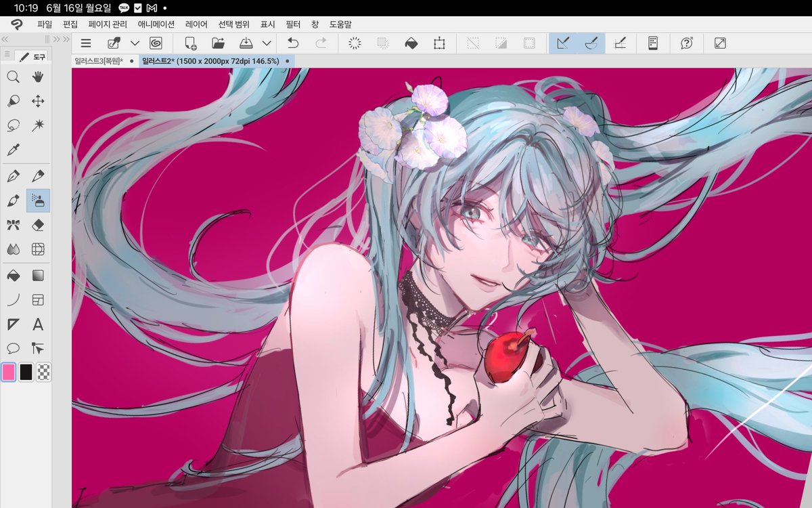
Task: Open a file with the folder icon
Action: coord(218,43)
